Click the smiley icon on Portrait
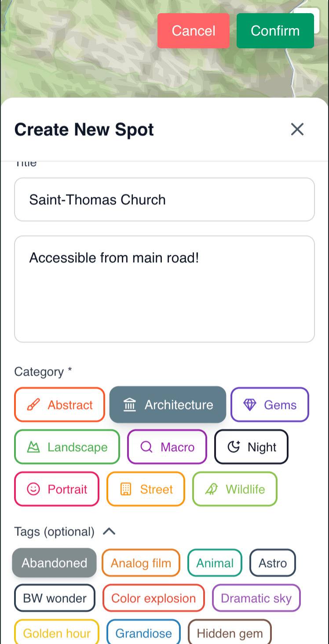 (x=33, y=489)
